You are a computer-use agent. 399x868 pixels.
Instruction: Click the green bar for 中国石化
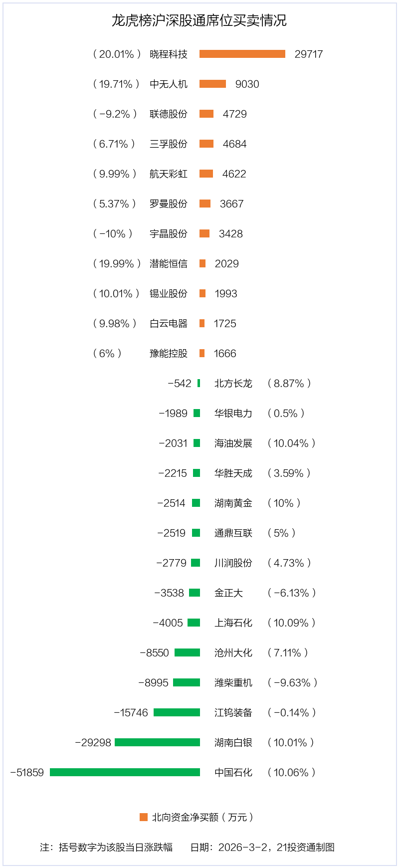[x=125, y=772]
